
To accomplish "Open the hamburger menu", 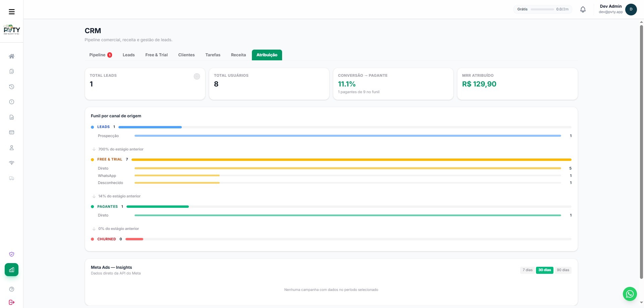I will tap(12, 12).
